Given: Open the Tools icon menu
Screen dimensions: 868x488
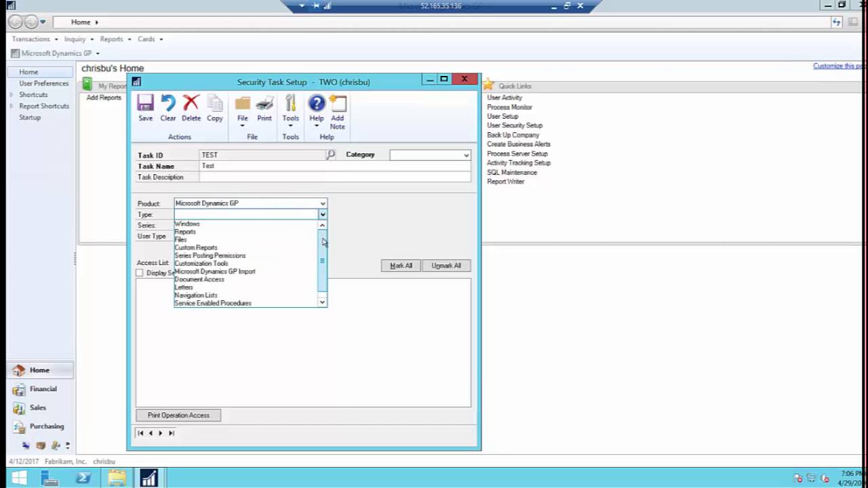Looking at the screenshot, I should click(290, 103).
